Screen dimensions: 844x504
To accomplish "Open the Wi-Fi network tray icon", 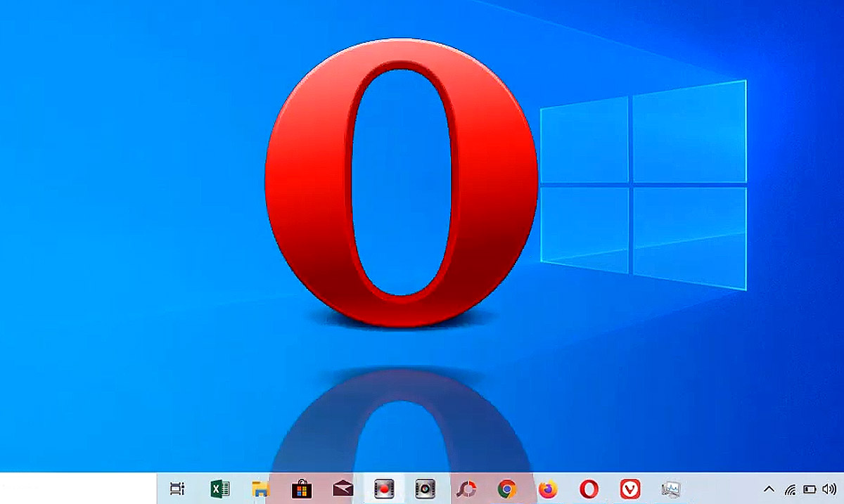I will click(791, 489).
